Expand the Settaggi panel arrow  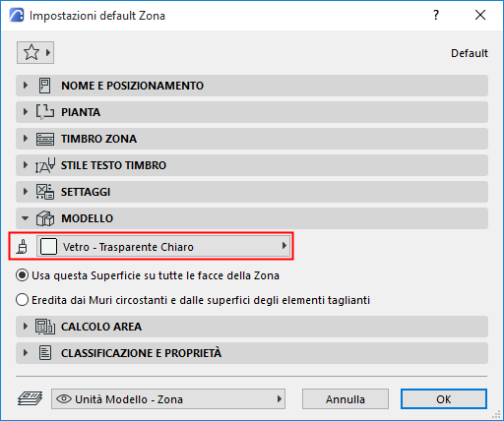26,192
